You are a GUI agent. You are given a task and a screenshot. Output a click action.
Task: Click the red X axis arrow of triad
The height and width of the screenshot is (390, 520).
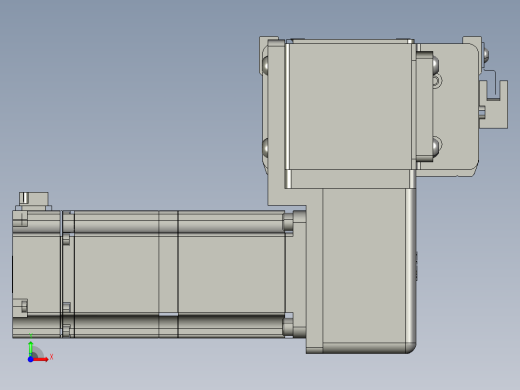pos(41,359)
